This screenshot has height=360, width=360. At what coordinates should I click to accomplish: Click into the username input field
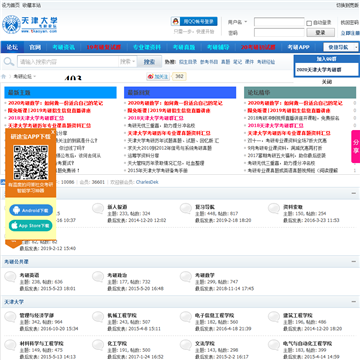pos(279,22)
